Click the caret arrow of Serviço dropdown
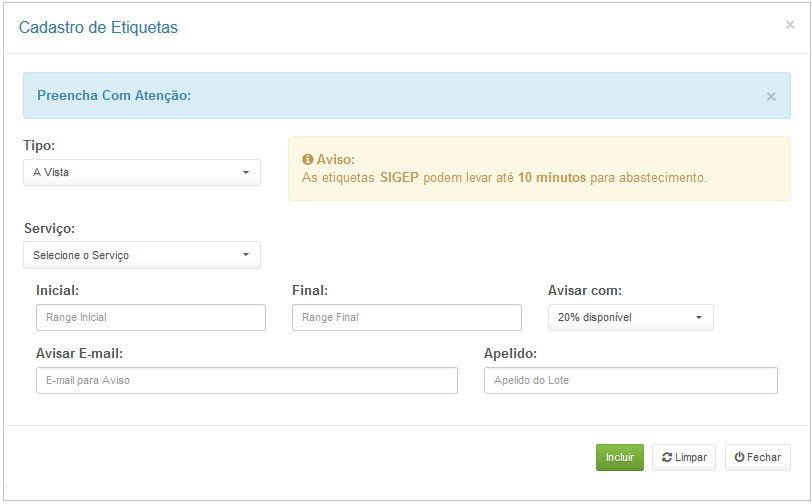The width and height of the screenshot is (812, 504). (246, 255)
